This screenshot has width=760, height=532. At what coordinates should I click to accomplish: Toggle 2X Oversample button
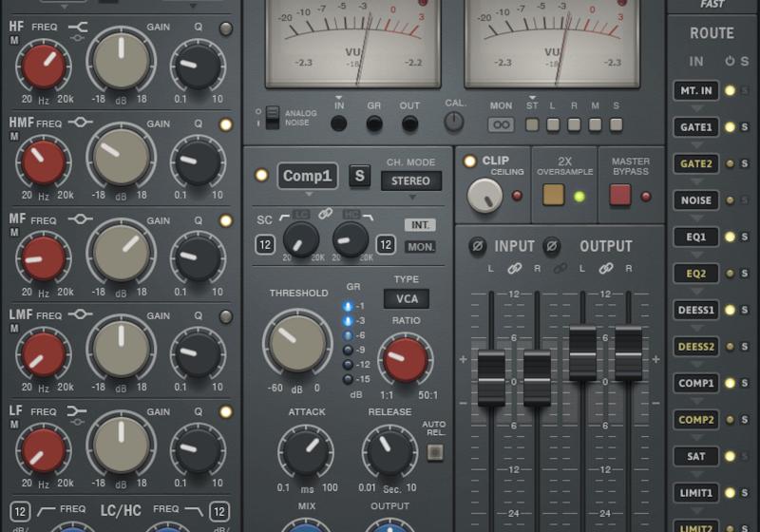[553, 195]
